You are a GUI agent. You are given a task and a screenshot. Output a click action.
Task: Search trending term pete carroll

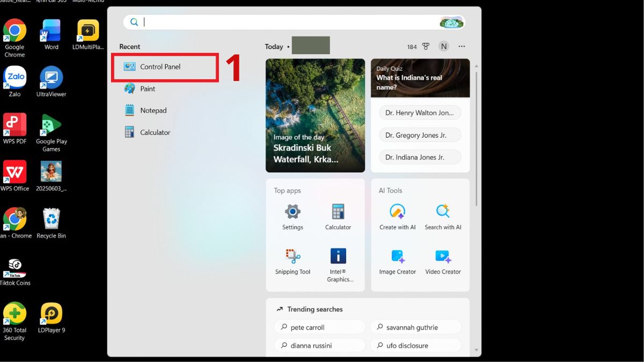tap(320, 327)
